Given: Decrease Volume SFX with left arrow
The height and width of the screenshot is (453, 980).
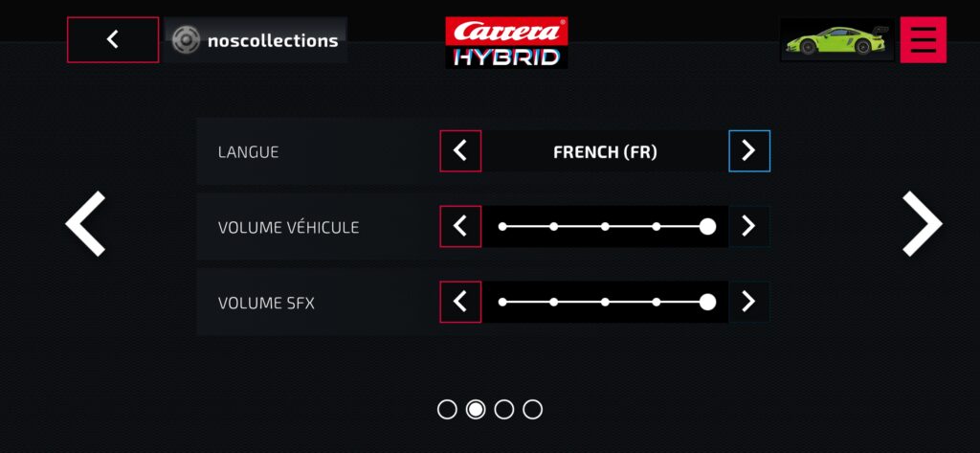Looking at the screenshot, I should [460, 302].
